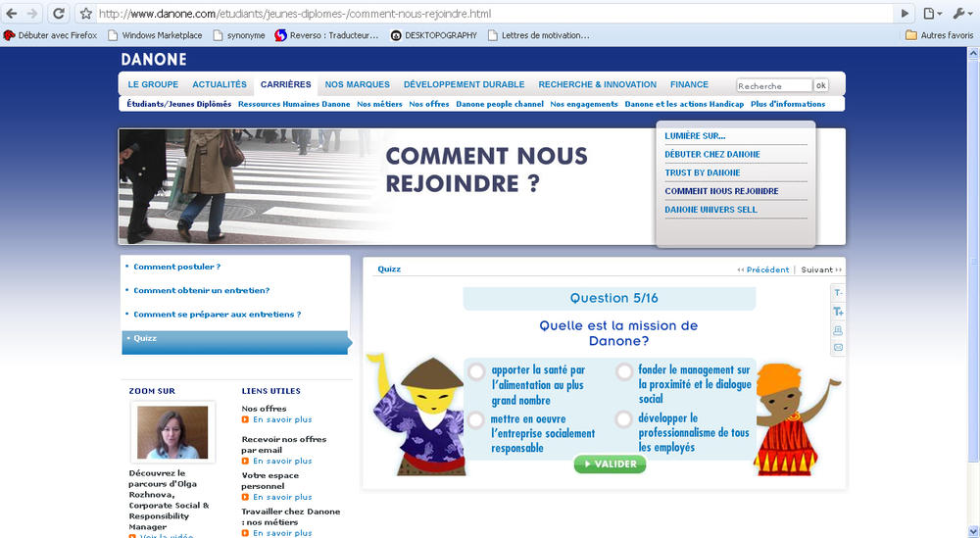Screen dimensions: 980x538
Task: Send the page with the envelope icon
Action: click(x=838, y=348)
